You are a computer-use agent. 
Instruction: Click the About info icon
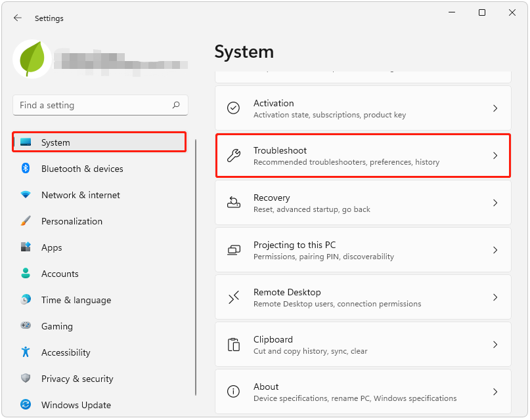(234, 392)
